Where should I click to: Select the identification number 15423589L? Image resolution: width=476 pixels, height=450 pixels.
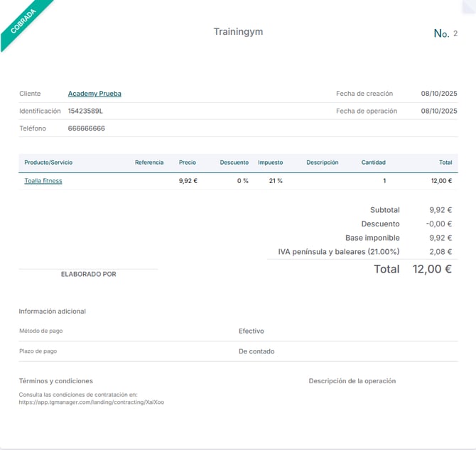[x=85, y=111]
